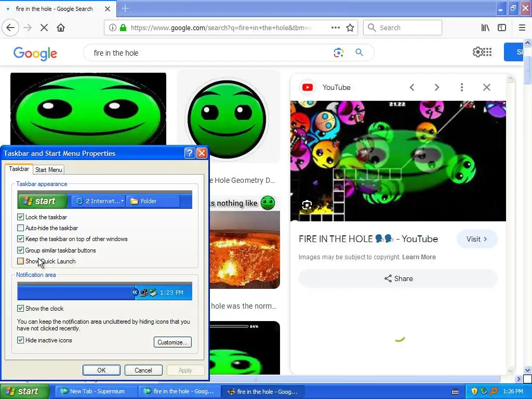Screen dimensions: 532x399
Task: Open the Windows Start button
Action: pyautogui.click(x=24, y=392)
